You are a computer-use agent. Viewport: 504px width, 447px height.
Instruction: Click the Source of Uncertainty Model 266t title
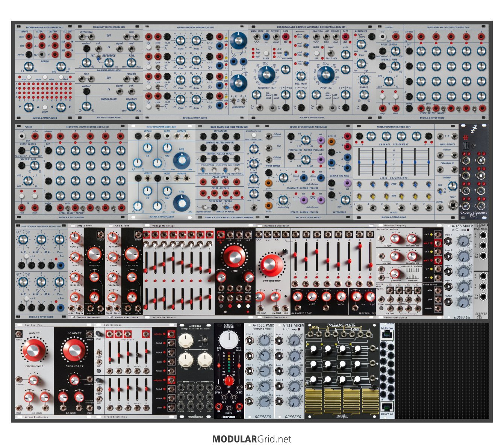click(x=307, y=127)
